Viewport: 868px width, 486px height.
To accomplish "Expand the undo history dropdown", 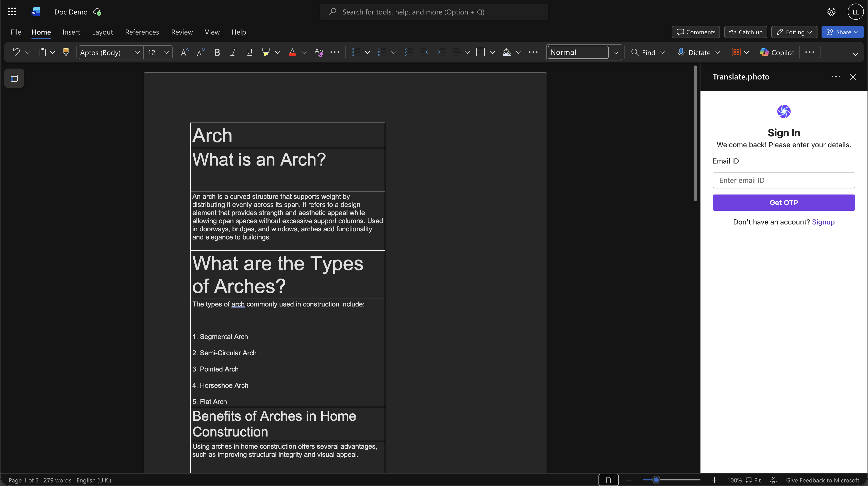I will [28, 52].
